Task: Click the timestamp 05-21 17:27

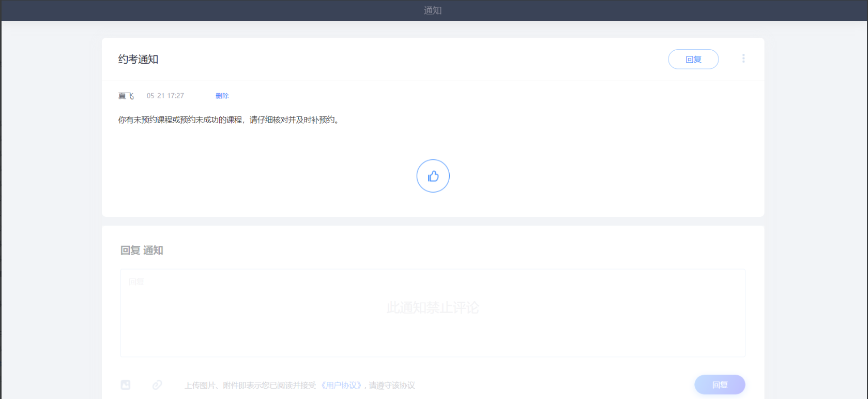Action: click(x=165, y=96)
